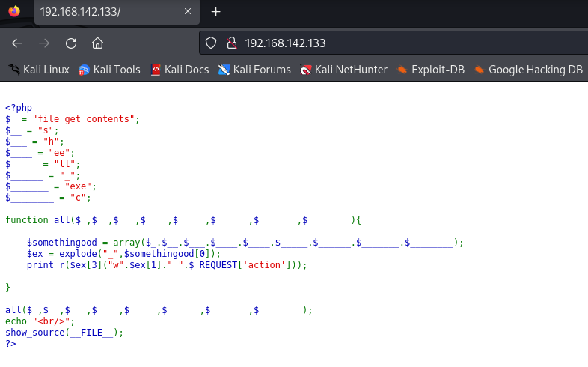
Task: Open the Exploit-DB bookmark
Action: coord(431,70)
